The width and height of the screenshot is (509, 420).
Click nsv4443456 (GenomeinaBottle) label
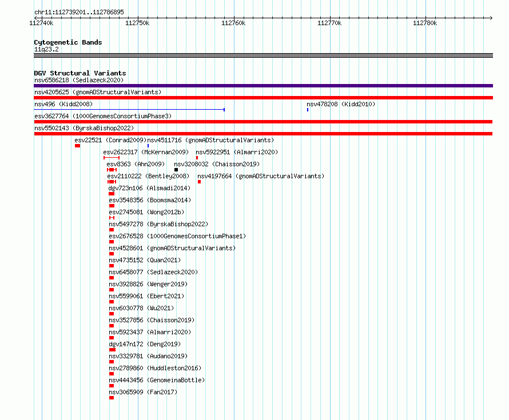pos(157,380)
